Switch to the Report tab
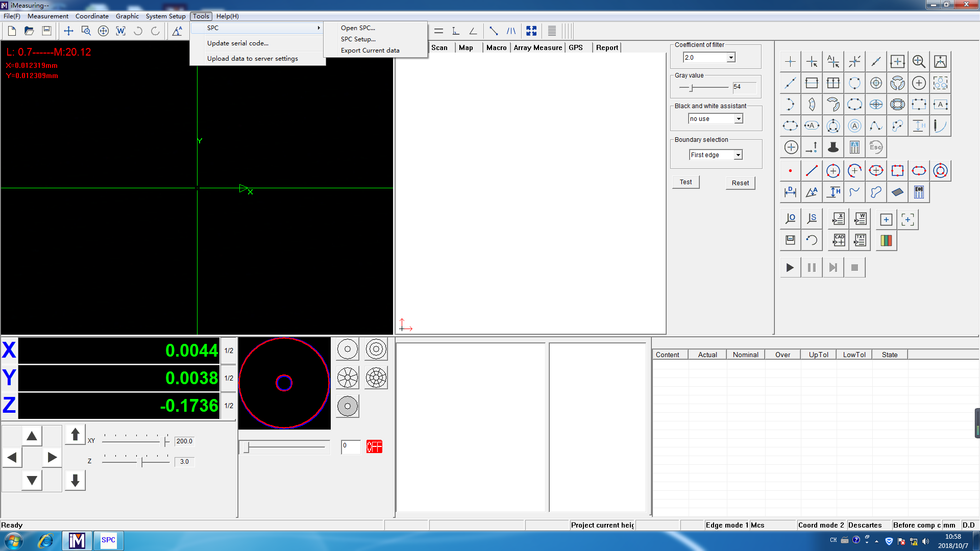 (606, 47)
